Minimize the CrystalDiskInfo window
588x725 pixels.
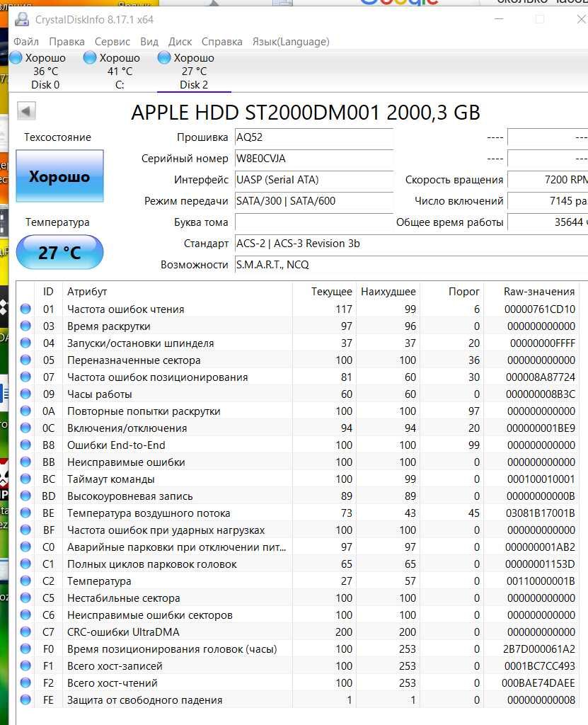(x=499, y=19)
